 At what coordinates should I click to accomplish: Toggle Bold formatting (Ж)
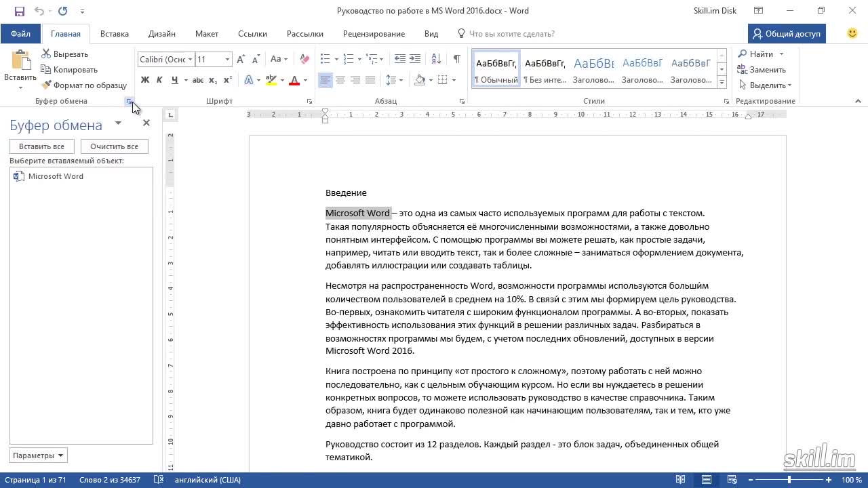(144, 80)
